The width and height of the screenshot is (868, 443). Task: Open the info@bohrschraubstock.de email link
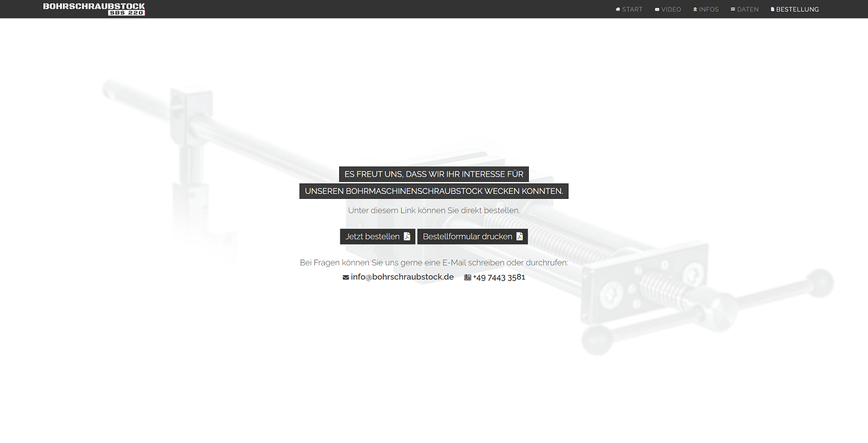click(x=402, y=277)
